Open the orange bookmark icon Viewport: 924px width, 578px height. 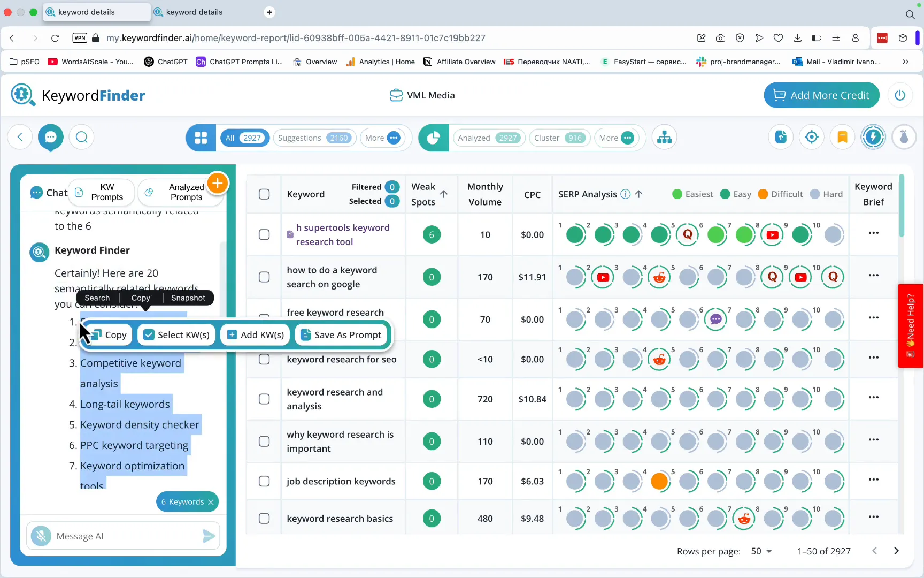(x=842, y=138)
